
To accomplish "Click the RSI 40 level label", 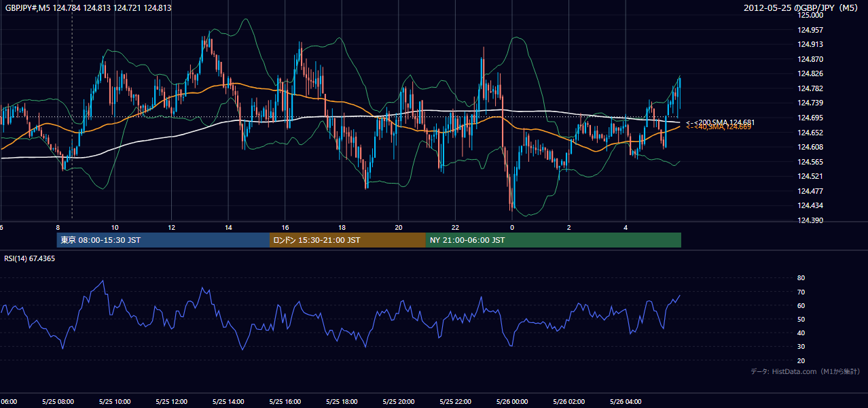I will [801, 333].
